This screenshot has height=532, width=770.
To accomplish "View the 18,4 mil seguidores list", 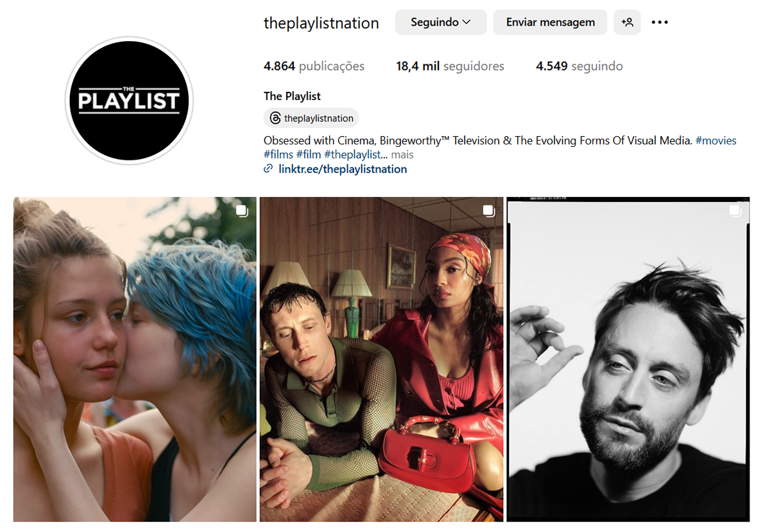I will pyautogui.click(x=450, y=66).
